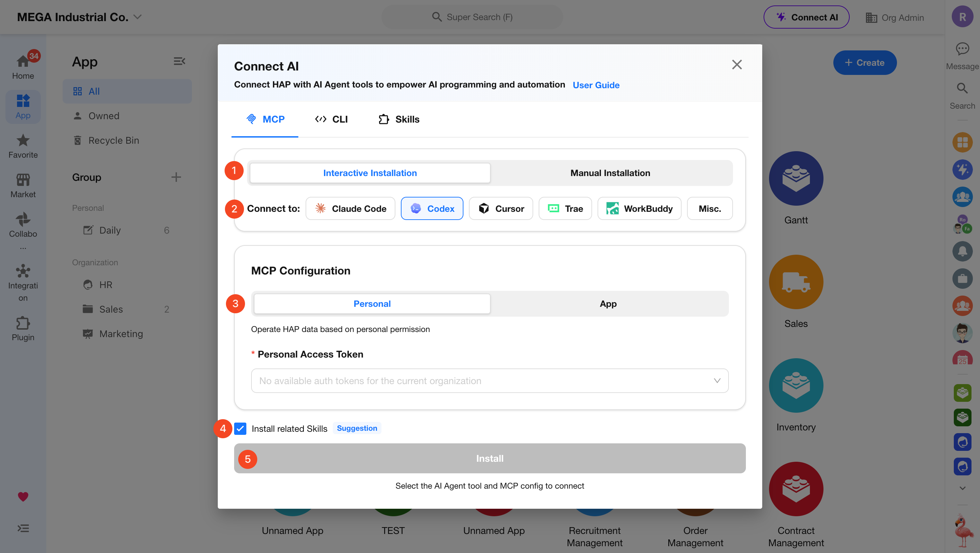Screen dimensions: 980x553
Task: Collapse the App panel list icon
Action: [x=179, y=61]
